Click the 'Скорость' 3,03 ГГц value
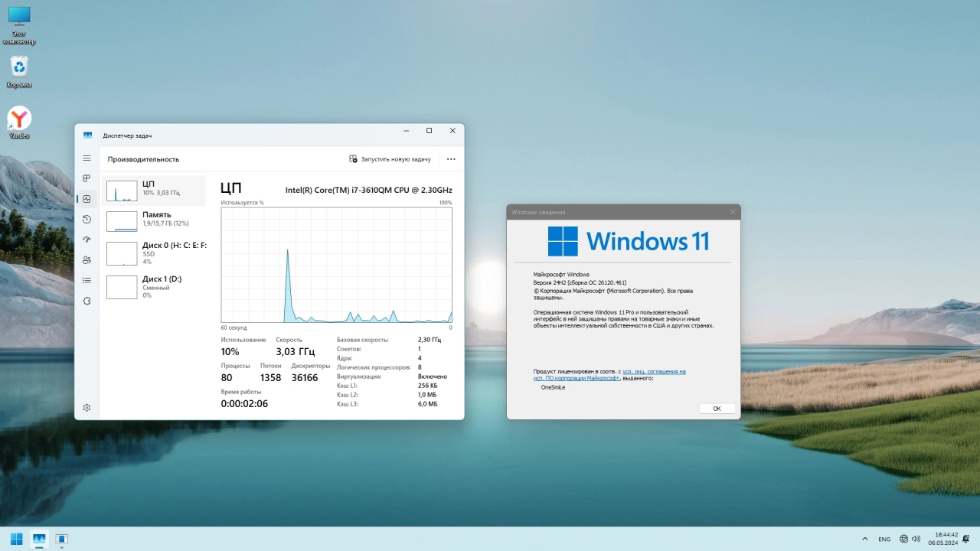 pos(296,352)
